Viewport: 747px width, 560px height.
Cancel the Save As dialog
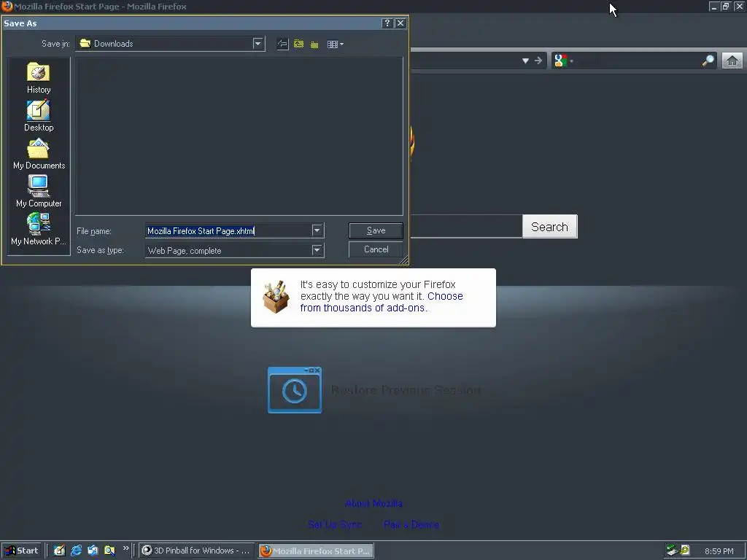[376, 249]
